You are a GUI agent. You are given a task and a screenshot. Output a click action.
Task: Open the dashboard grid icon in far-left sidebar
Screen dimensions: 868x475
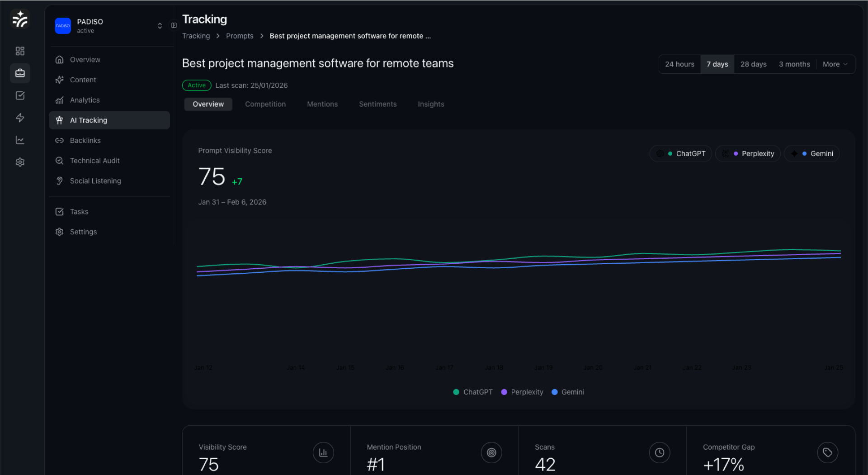tap(20, 51)
